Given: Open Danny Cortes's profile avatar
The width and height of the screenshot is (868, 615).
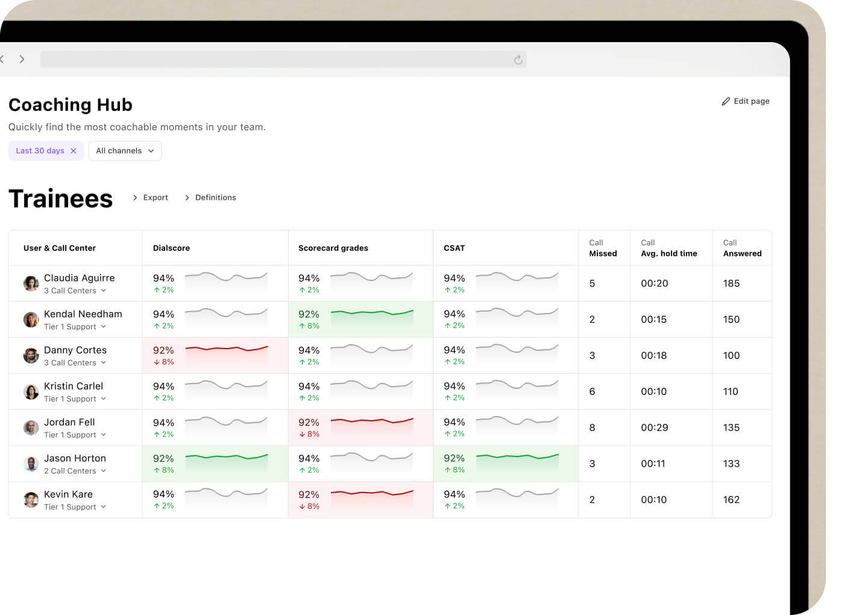Looking at the screenshot, I should [x=31, y=355].
